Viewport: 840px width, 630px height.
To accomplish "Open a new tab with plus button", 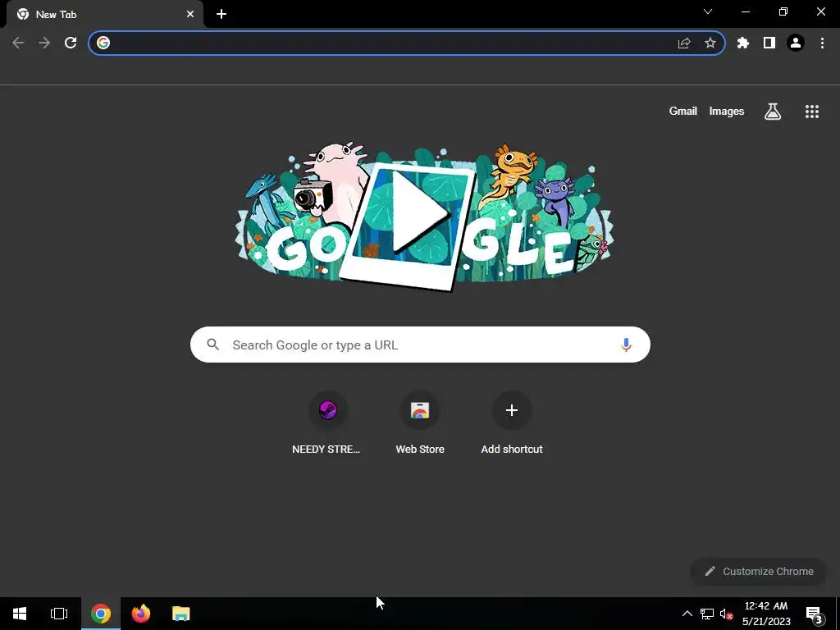I will pos(221,15).
